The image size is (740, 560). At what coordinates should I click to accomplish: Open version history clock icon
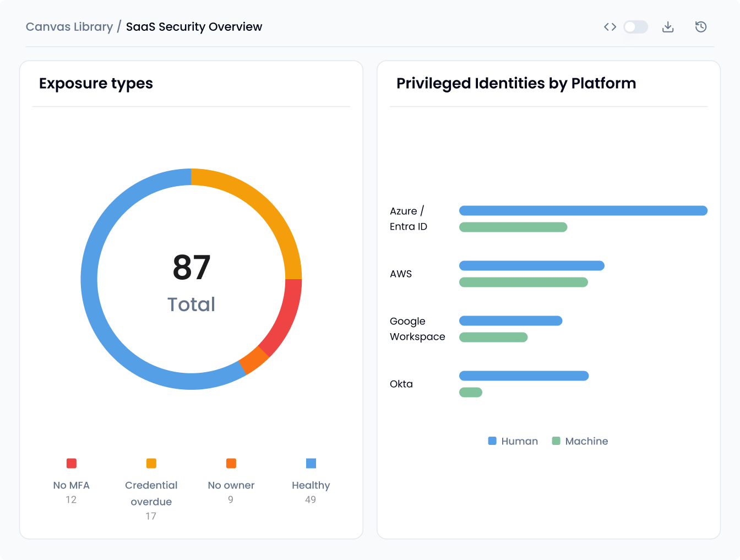point(700,27)
